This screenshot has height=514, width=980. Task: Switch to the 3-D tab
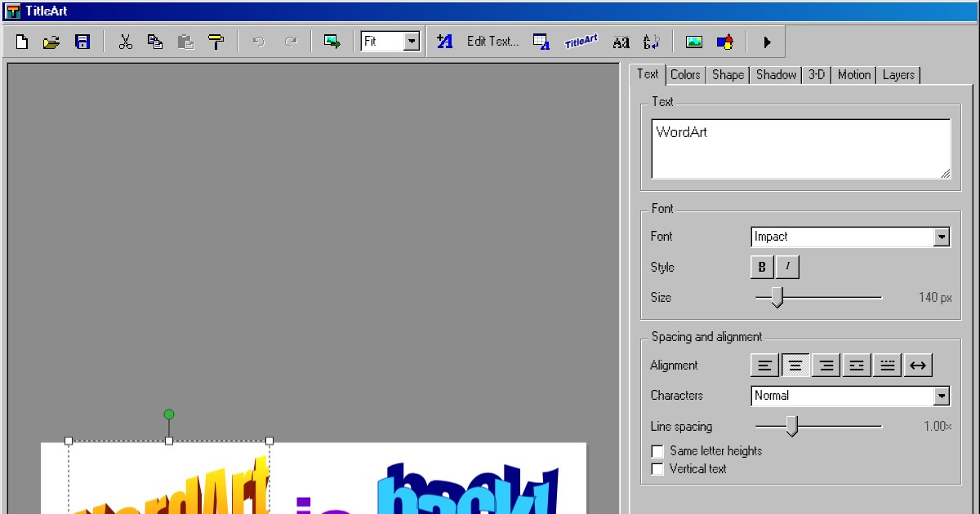click(x=817, y=75)
